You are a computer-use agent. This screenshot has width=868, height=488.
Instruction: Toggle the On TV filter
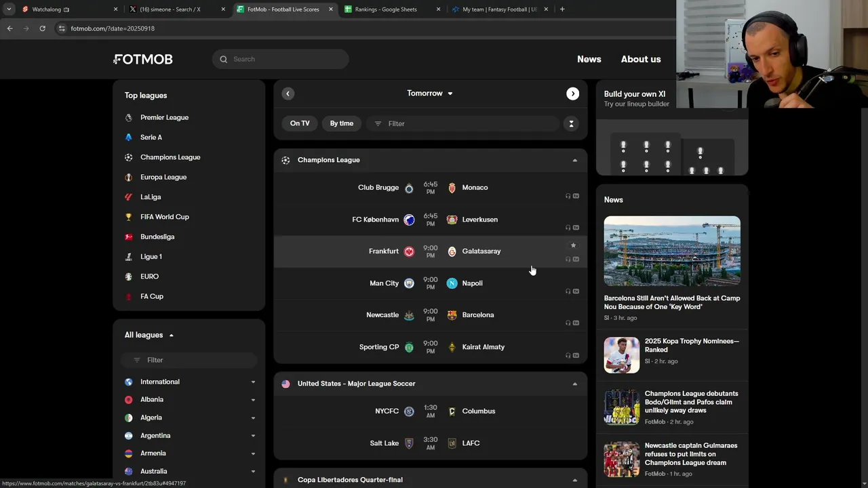pyautogui.click(x=300, y=123)
